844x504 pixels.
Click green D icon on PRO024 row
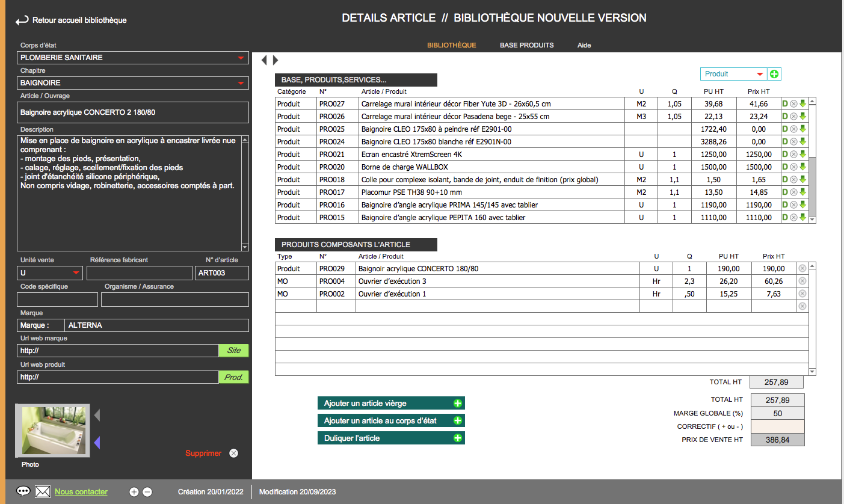point(784,141)
